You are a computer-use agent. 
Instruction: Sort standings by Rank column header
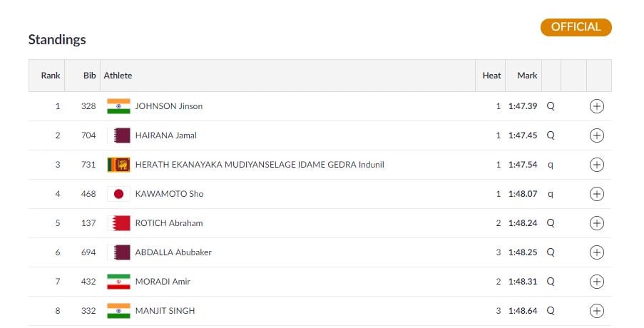51,76
